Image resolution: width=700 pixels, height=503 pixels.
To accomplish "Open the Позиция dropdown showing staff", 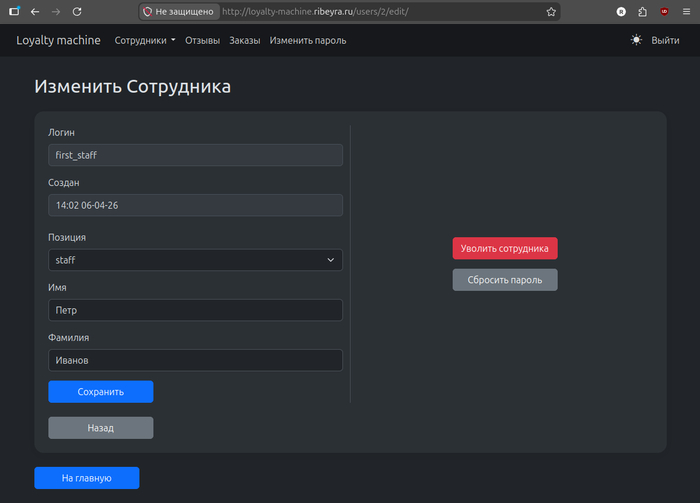I will [195, 260].
